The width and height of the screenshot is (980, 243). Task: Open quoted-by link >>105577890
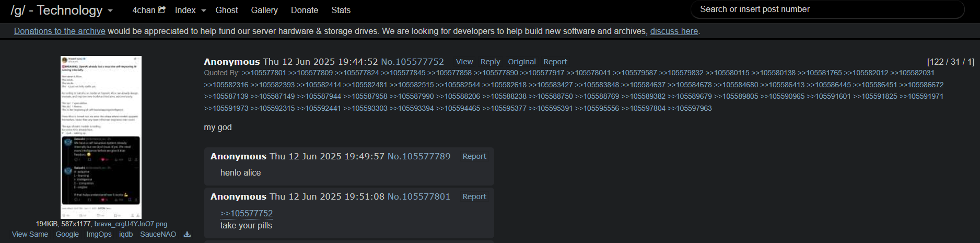pyautogui.click(x=496, y=73)
